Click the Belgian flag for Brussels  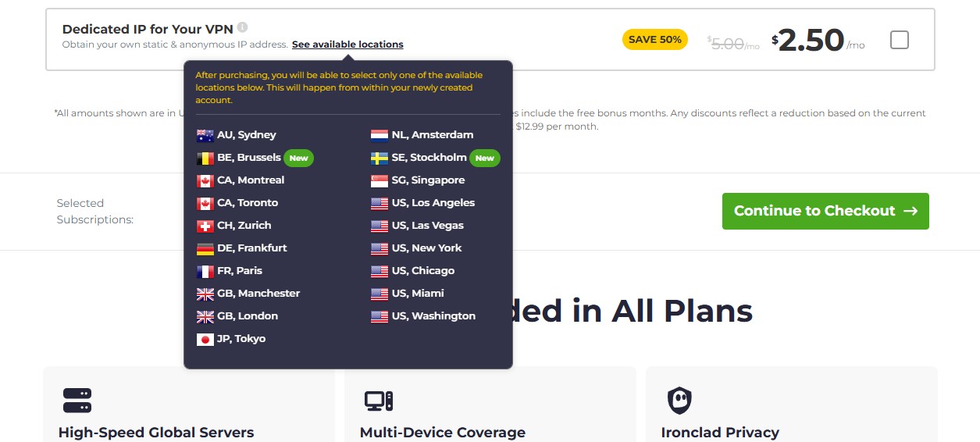click(x=205, y=158)
